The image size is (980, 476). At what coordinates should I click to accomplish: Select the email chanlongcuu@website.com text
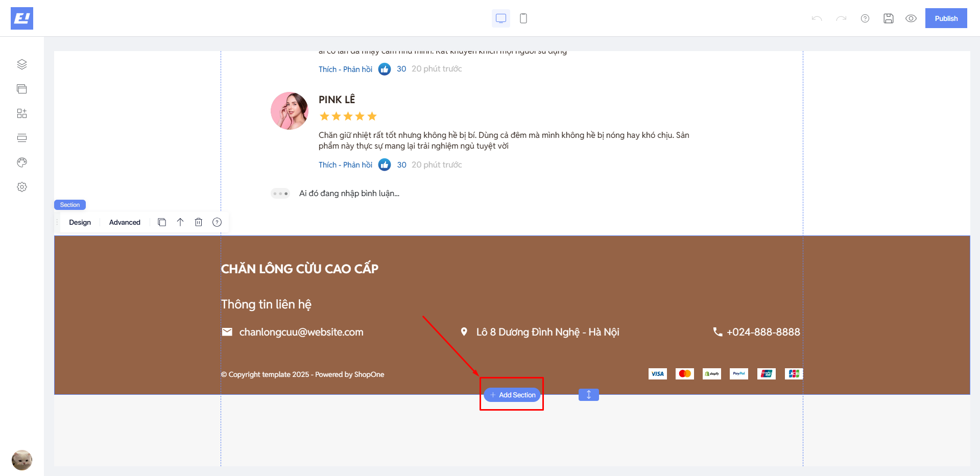click(301, 332)
